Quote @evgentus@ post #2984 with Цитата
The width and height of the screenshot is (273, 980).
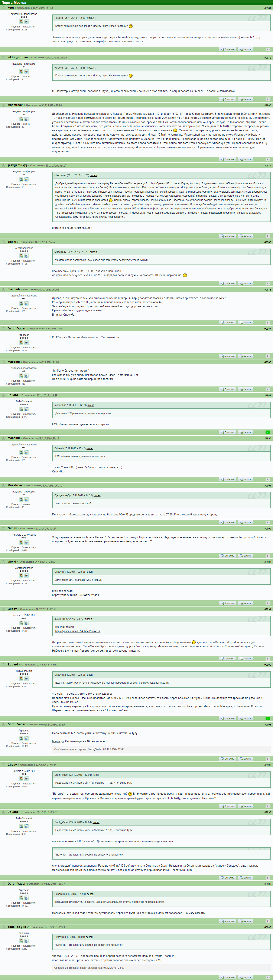[246, 236]
